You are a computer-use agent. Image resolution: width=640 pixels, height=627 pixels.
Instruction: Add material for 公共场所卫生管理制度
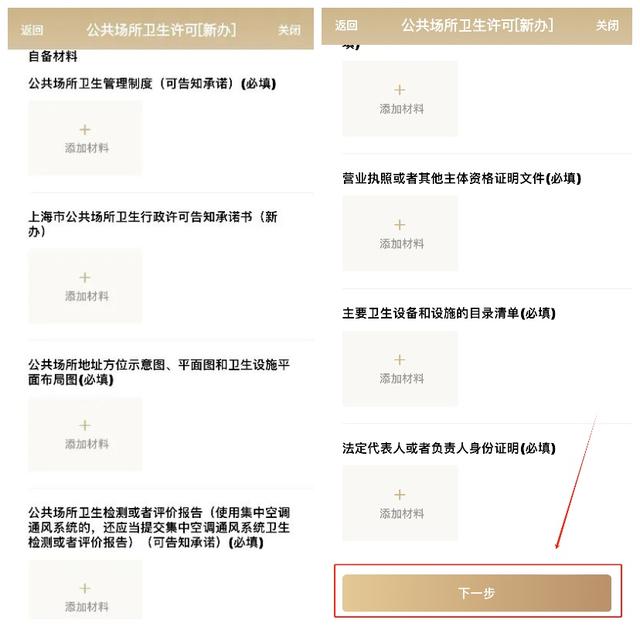pyautogui.click(x=85, y=138)
